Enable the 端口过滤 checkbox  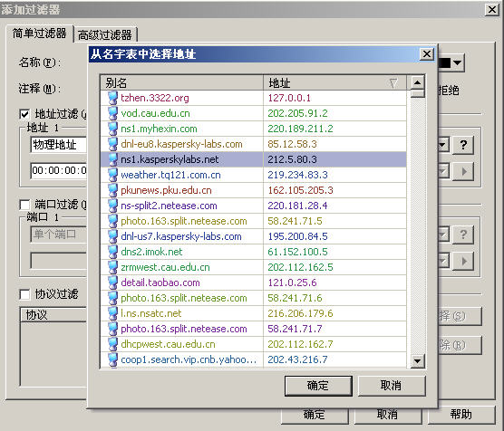[x=24, y=205]
